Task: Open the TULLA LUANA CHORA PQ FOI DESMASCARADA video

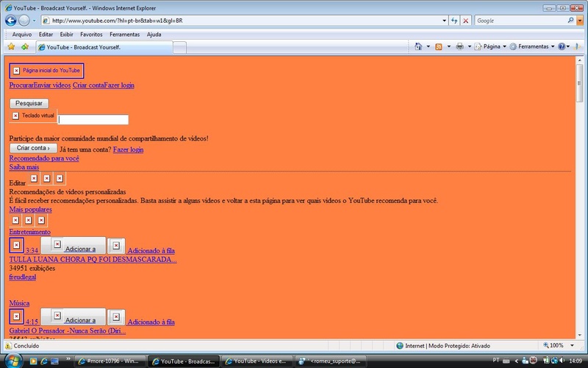Action: click(93, 260)
